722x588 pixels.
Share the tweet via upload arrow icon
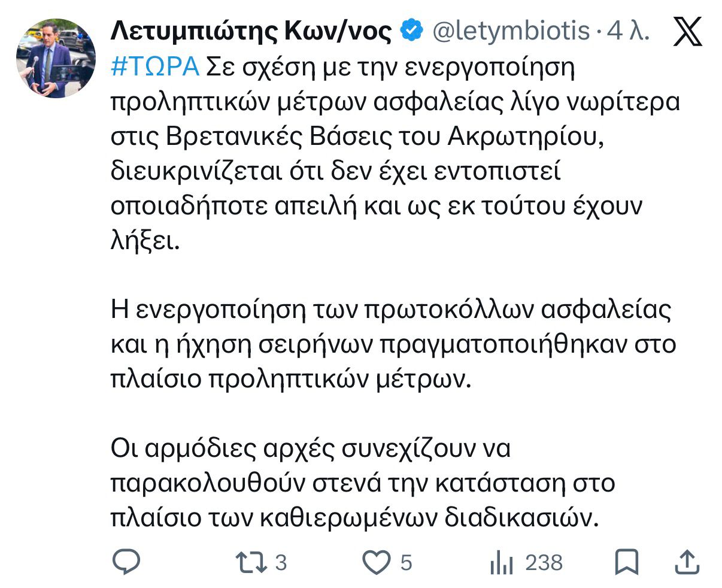pos(687,562)
